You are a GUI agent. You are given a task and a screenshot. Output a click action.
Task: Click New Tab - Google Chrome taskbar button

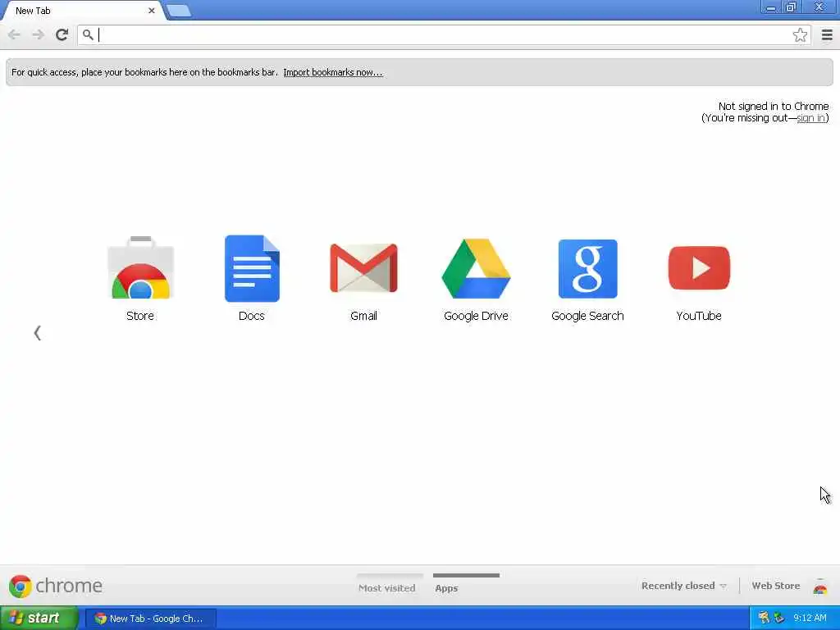[151, 619]
